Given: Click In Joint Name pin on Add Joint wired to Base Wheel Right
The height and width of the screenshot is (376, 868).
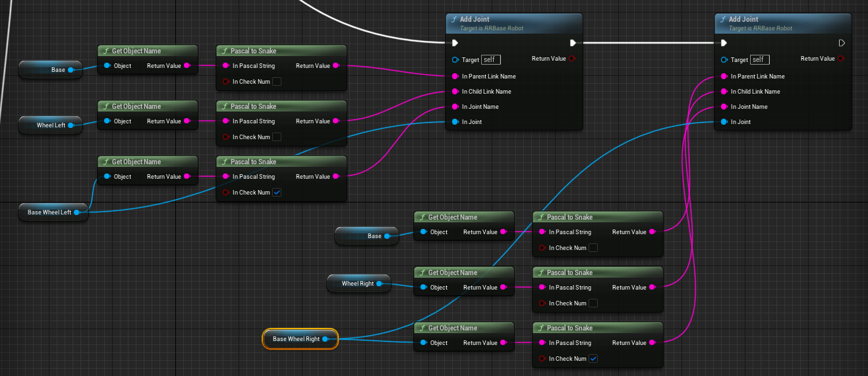Looking at the screenshot, I should (724, 107).
